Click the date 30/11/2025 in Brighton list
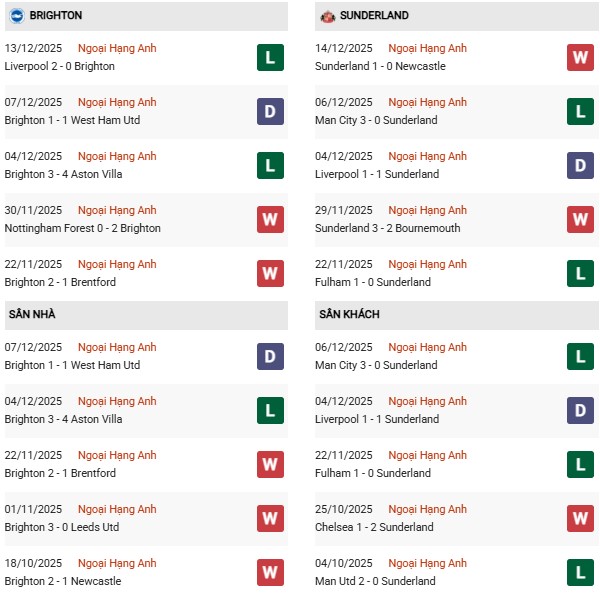The image size is (600, 595). [33, 210]
